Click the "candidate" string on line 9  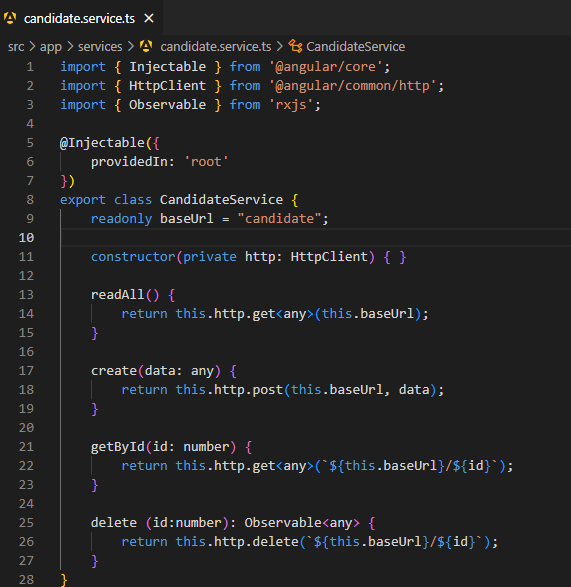coord(279,219)
